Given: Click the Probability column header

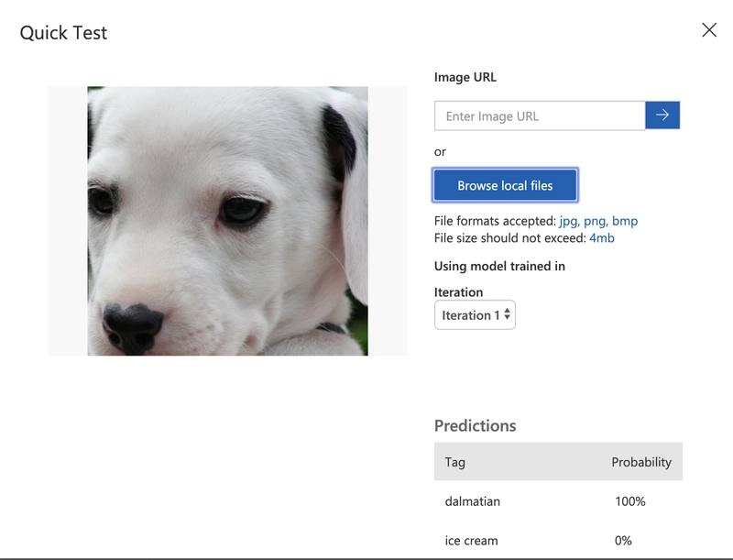Looking at the screenshot, I should point(641,462).
